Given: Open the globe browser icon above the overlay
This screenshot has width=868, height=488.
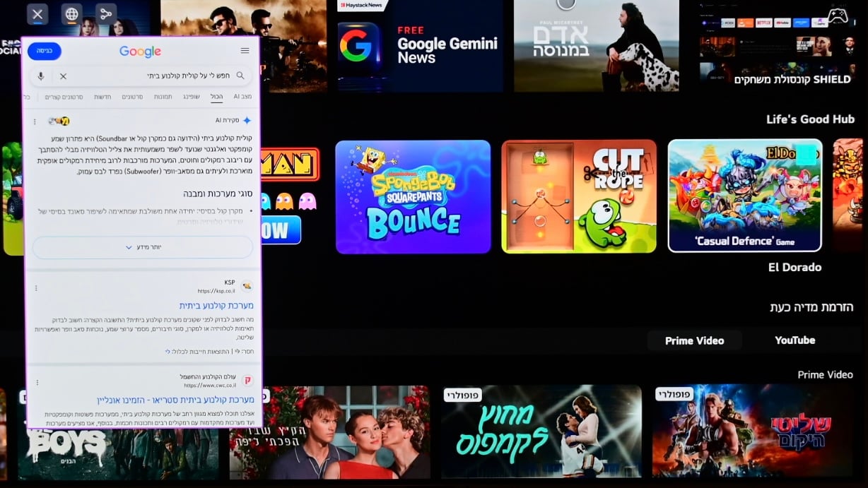Looking at the screenshot, I should pos(71,14).
